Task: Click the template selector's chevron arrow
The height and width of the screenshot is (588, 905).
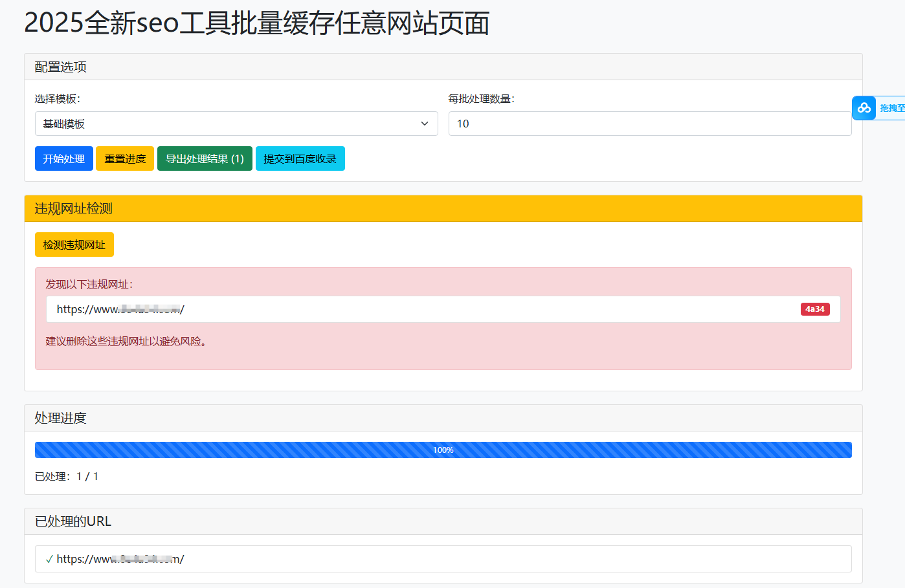Action: click(x=424, y=124)
